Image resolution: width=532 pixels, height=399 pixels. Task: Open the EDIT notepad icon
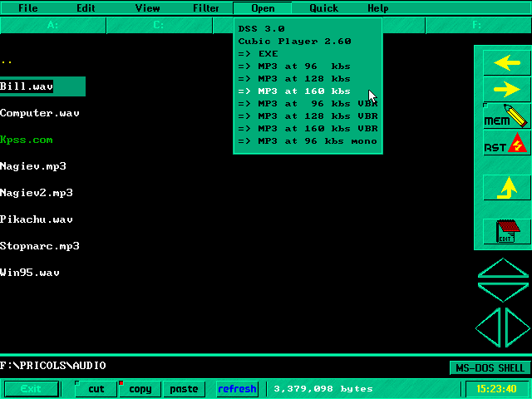click(506, 231)
